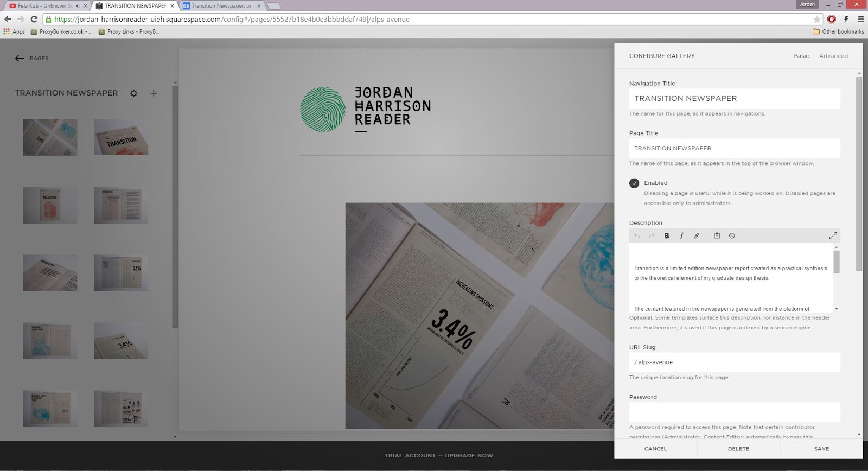Image resolution: width=868 pixels, height=471 pixels.
Task: Switch to the Basic tab
Action: point(801,56)
